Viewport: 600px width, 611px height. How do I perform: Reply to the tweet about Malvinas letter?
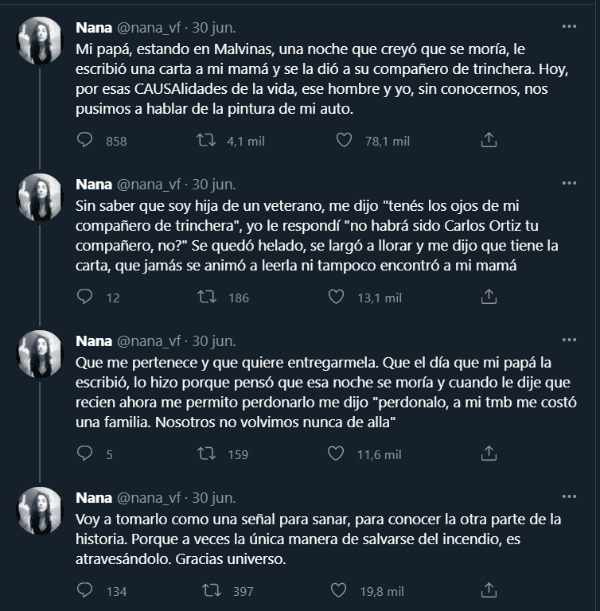pos(86,141)
